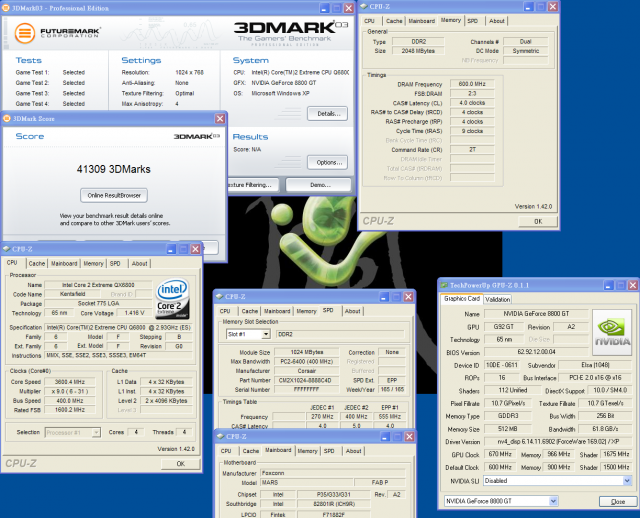Switch to Memory tab in CPU-Z SPD window

point(306,311)
